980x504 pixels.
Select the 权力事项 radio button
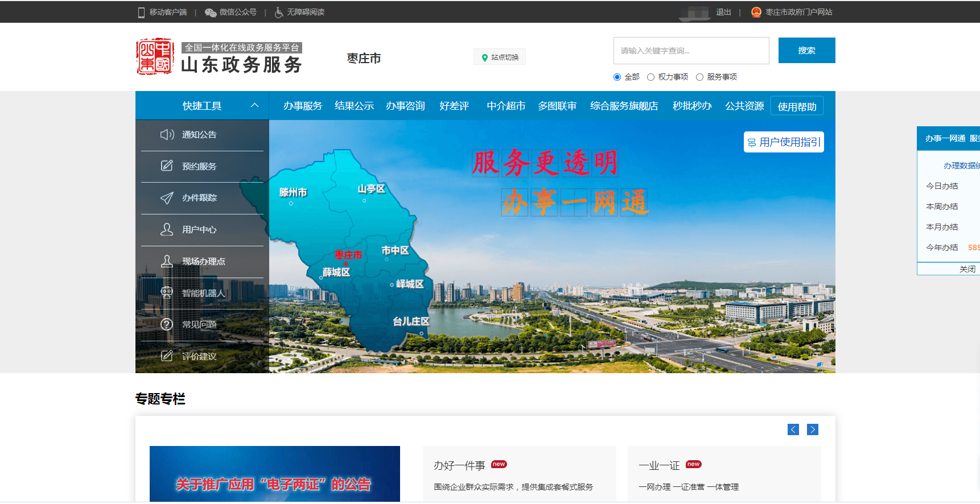[650, 77]
